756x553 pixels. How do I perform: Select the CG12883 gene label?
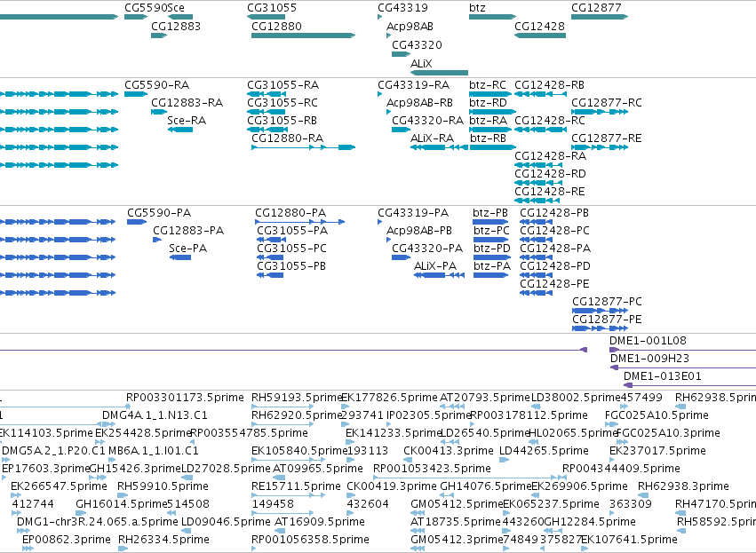(176, 27)
